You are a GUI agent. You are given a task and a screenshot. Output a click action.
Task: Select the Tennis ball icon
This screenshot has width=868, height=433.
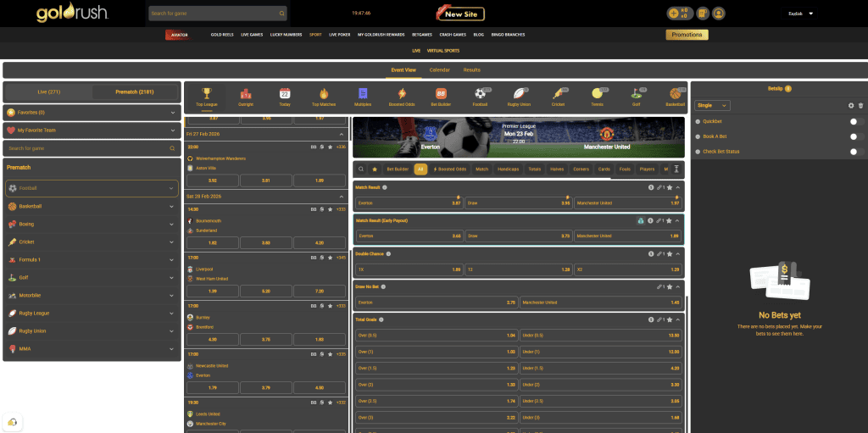[x=597, y=93]
